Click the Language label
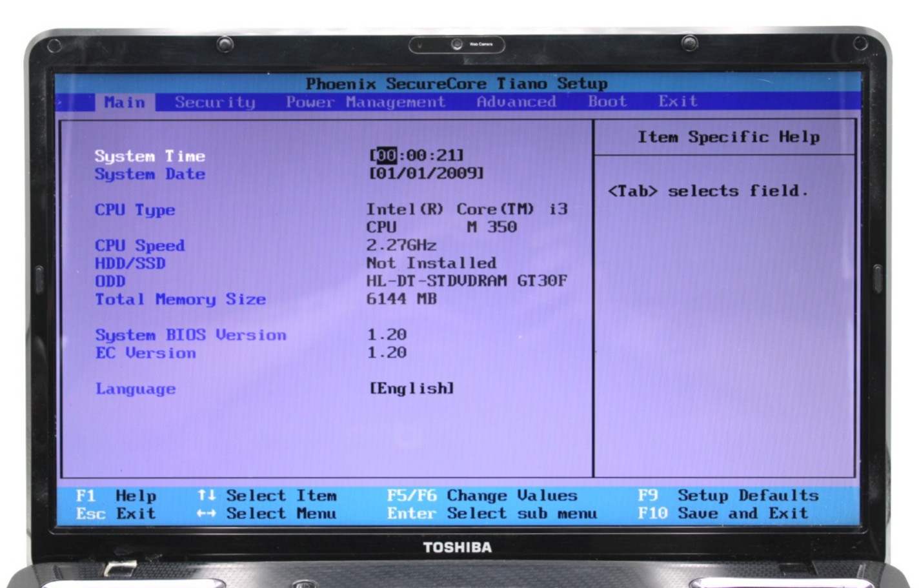The height and width of the screenshot is (588, 919). [136, 389]
